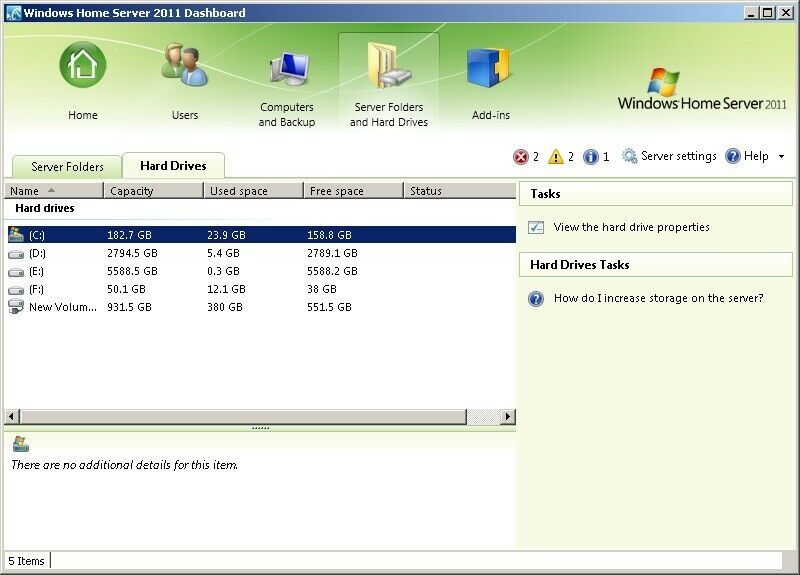This screenshot has height=575, width=800.
Task: Click the Help link text
Action: tap(756, 156)
